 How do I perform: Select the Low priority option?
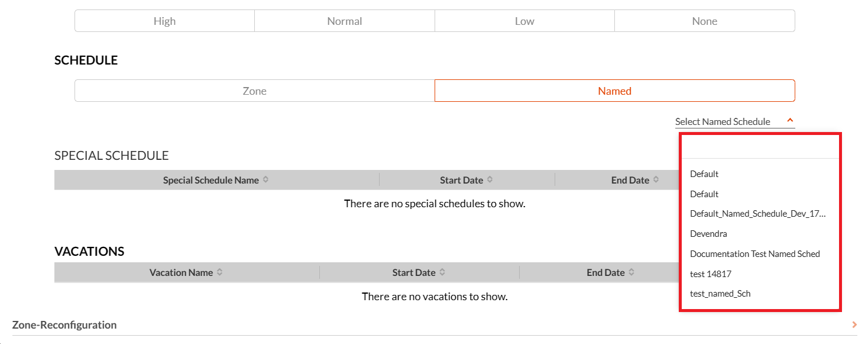tap(524, 21)
